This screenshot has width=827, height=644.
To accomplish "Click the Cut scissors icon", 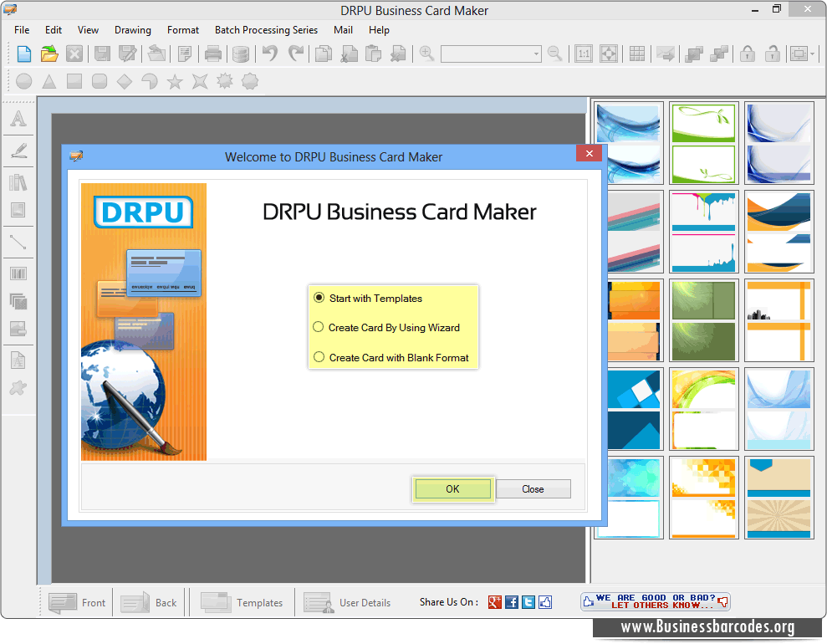I will [x=349, y=54].
